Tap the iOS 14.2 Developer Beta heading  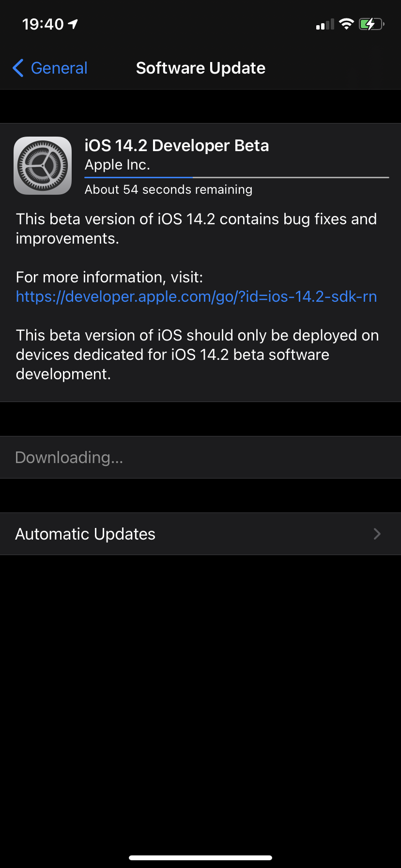[177, 145]
